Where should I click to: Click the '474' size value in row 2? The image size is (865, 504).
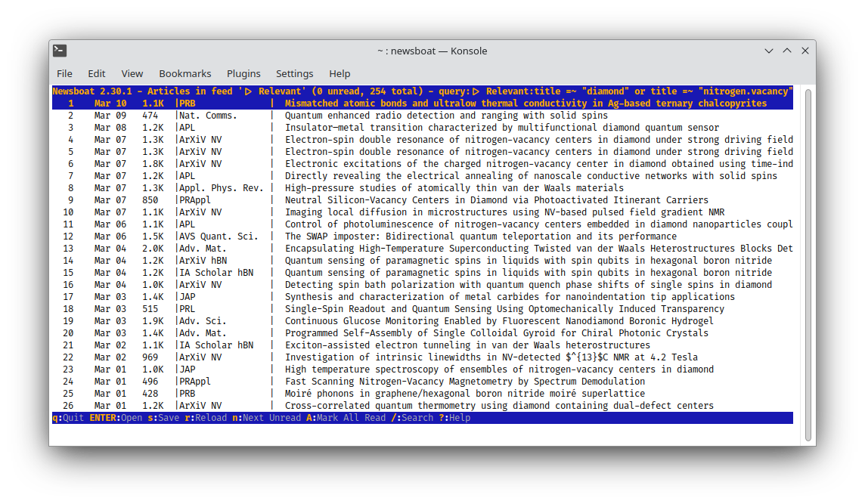[150, 116]
